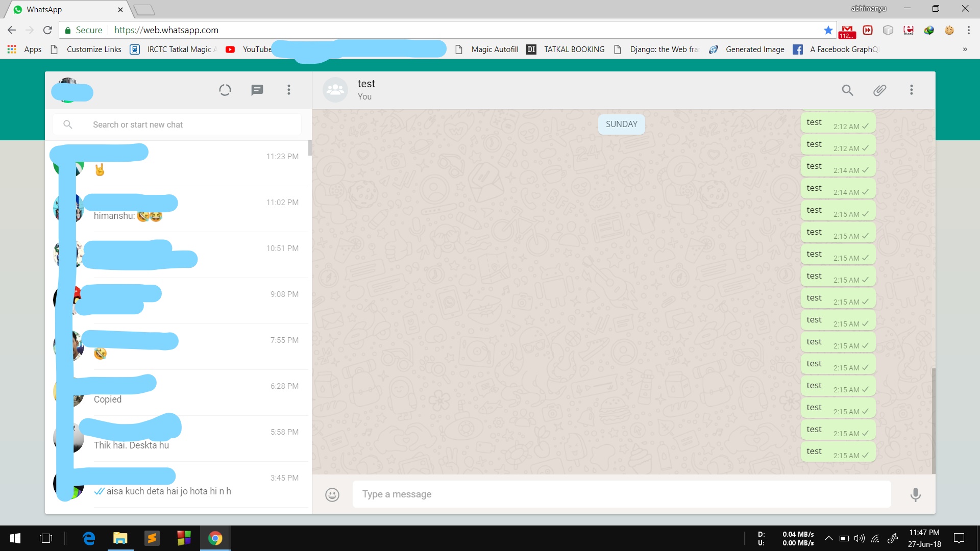This screenshot has height=551, width=980.
Task: Open the attach file icon
Action: (880, 89)
